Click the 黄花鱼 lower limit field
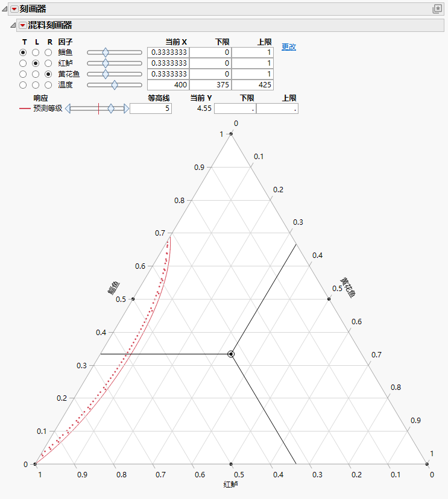This screenshot has height=499, width=448. (210, 74)
